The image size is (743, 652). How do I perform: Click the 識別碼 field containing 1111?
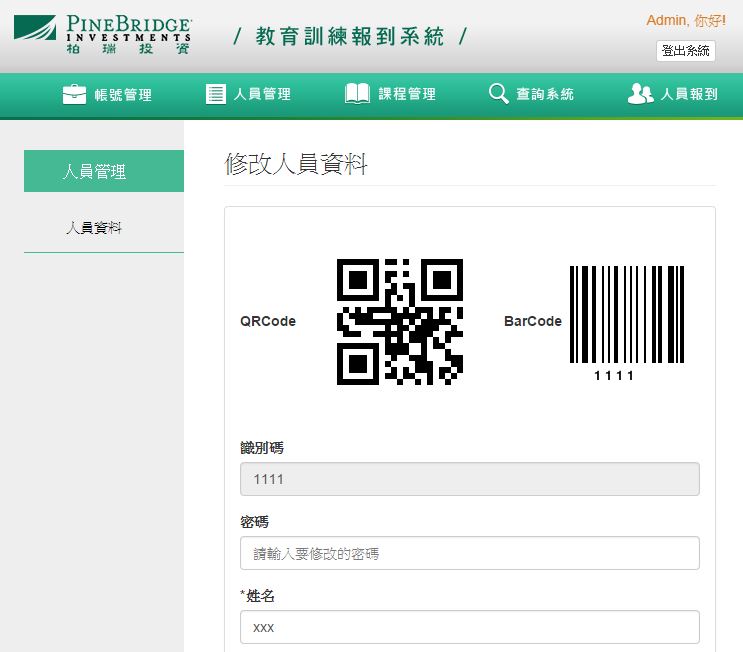470,479
